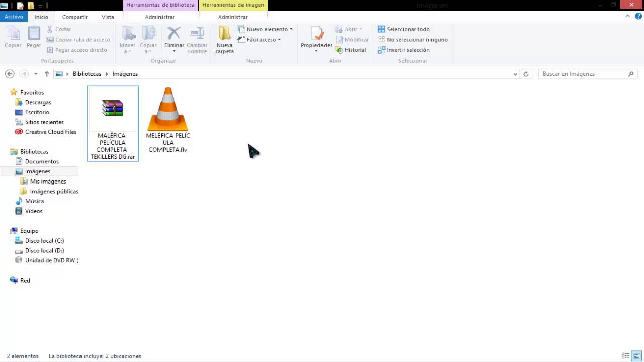Open the recent locations dropdown arrow
The width and height of the screenshot is (644, 362).
pyautogui.click(x=36, y=74)
